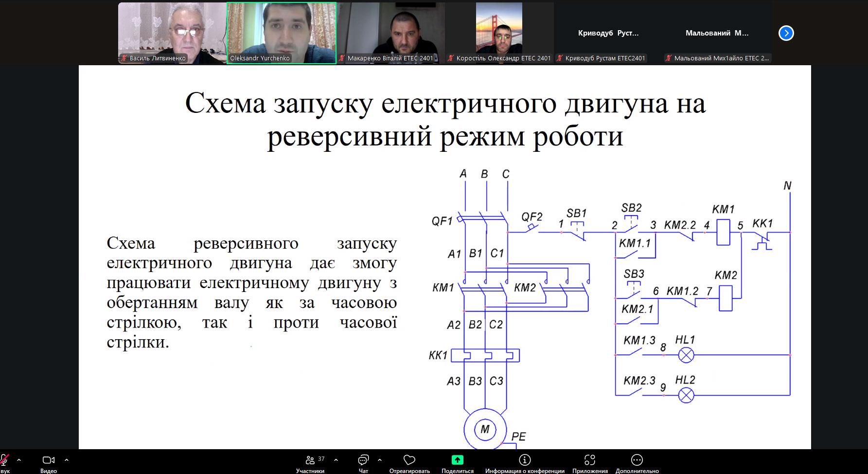Click the Отреагировать reactions heart icon
Screen dimensions: 868x474
tap(409, 460)
